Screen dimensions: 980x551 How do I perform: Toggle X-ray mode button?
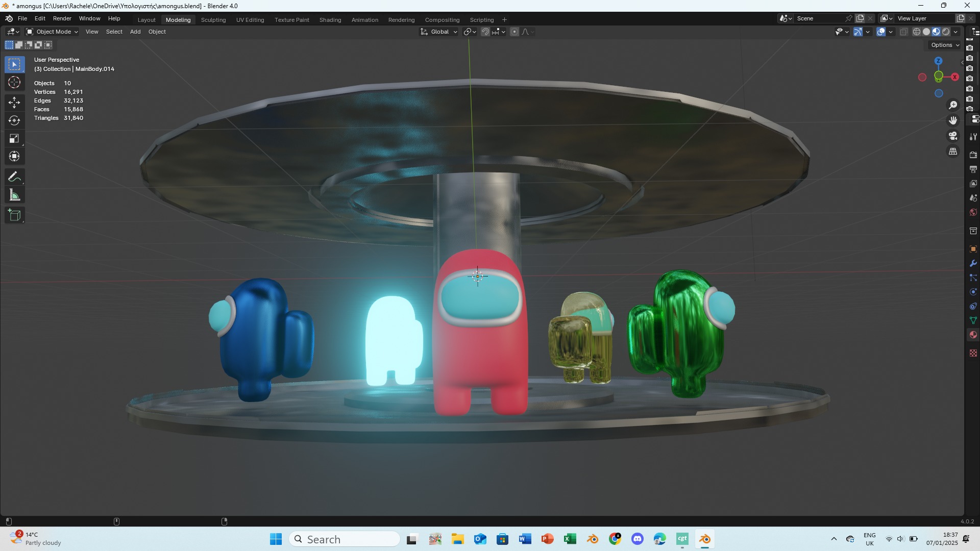tap(903, 32)
